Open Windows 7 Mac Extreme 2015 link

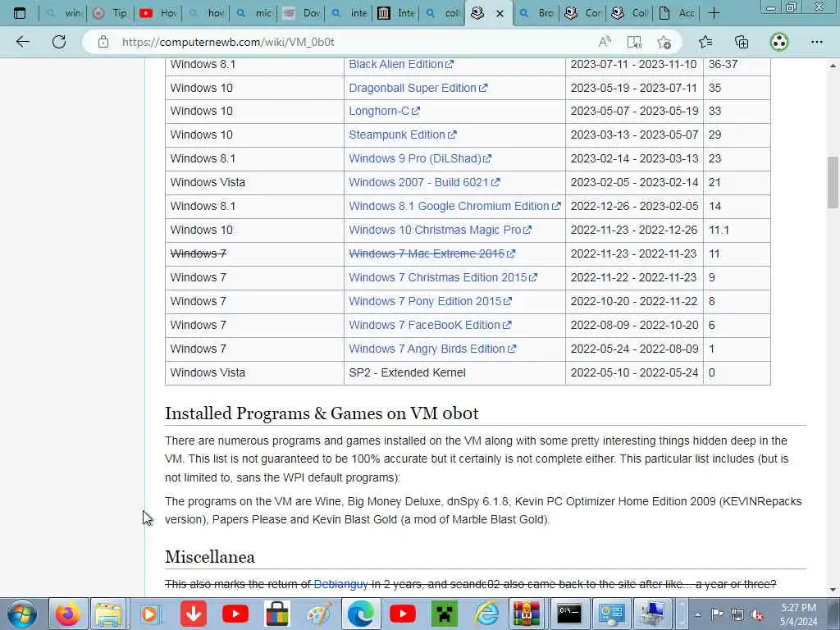[431, 253]
